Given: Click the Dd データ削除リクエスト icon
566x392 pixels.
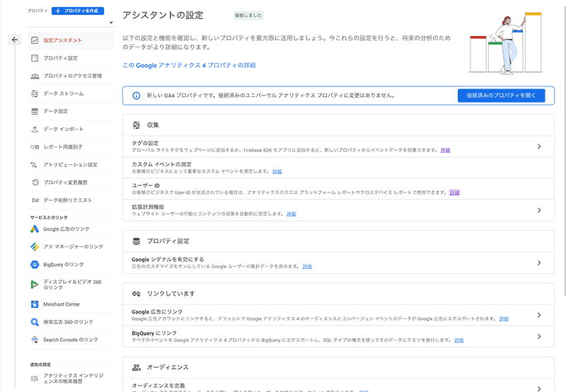Looking at the screenshot, I should click(x=35, y=200).
